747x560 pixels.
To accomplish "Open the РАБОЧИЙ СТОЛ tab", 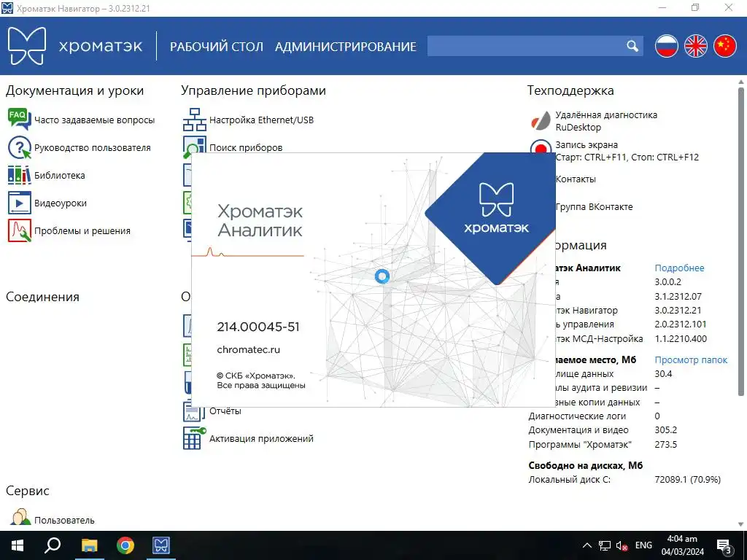I will click(x=216, y=47).
